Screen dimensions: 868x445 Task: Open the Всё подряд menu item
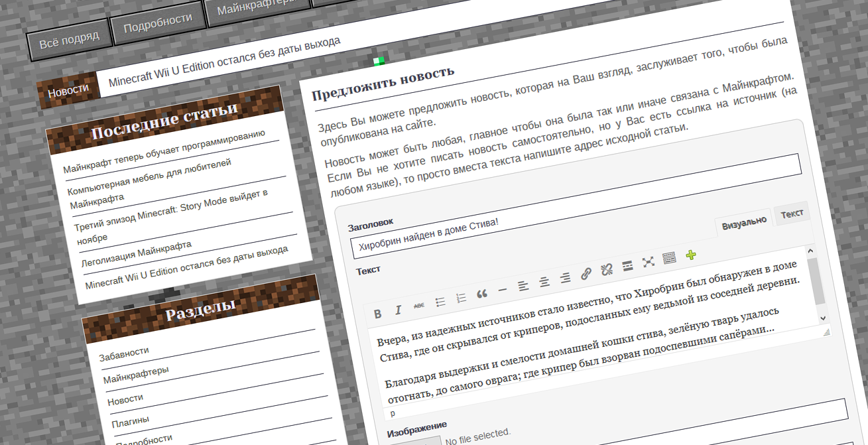pos(69,40)
